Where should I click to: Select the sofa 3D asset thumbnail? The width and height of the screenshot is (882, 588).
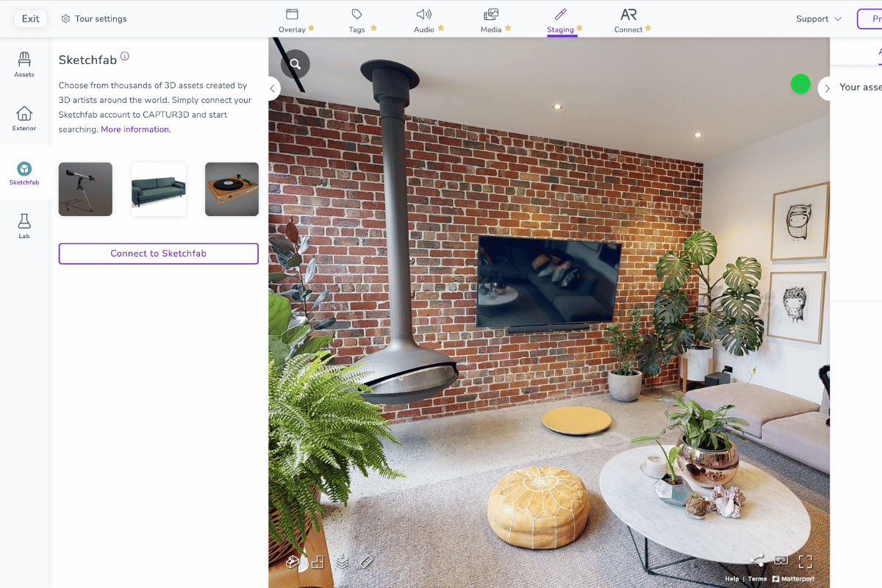(x=159, y=189)
